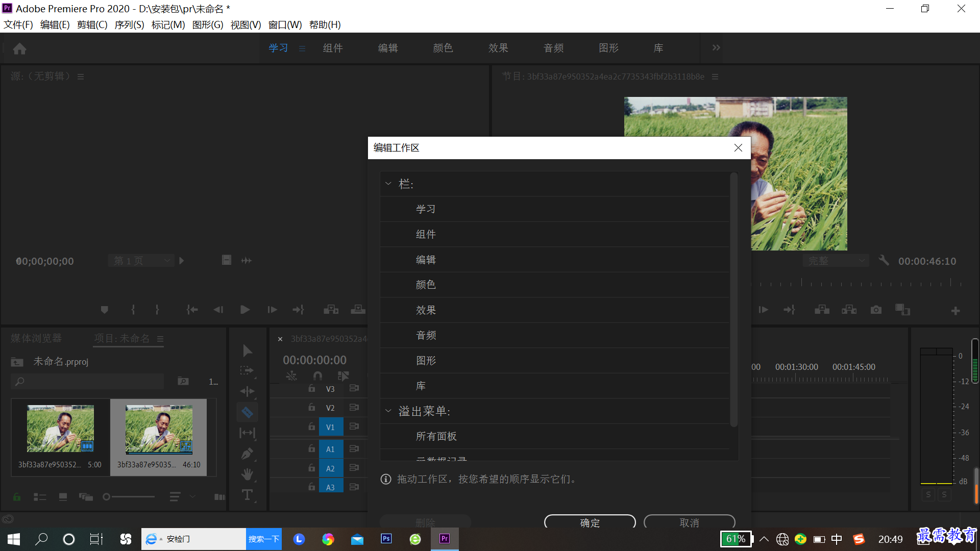
Task: Click the Home icon
Action: pos(20,48)
